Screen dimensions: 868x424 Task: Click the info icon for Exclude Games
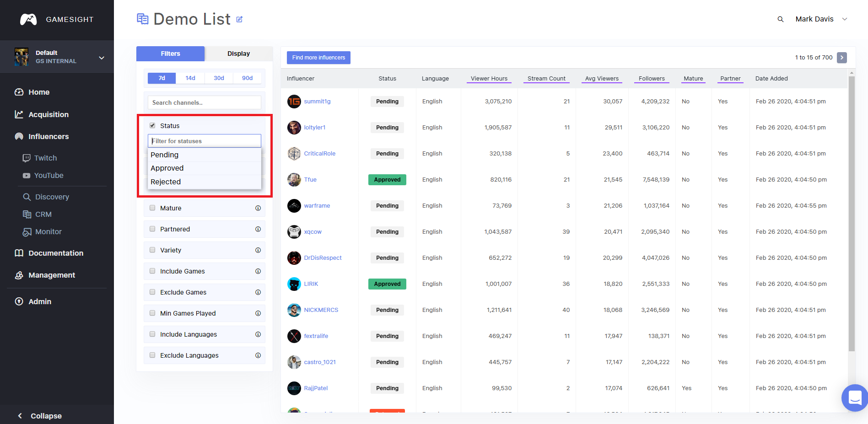point(258,292)
